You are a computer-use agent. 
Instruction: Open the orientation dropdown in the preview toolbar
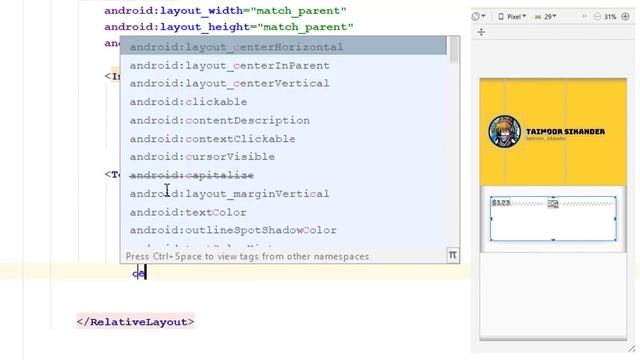[x=478, y=17]
